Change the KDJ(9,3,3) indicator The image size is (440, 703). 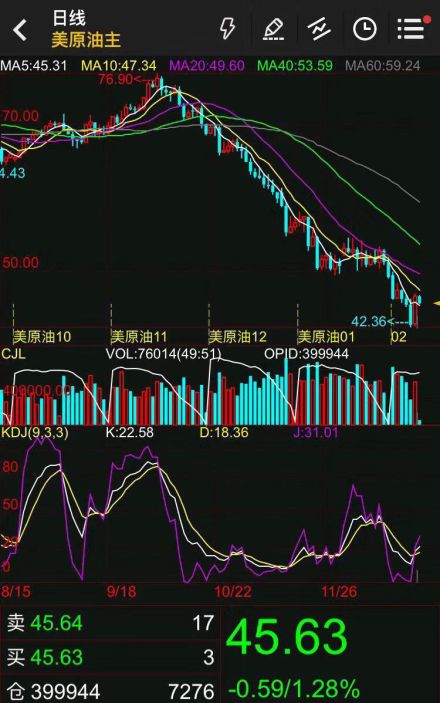(35, 432)
